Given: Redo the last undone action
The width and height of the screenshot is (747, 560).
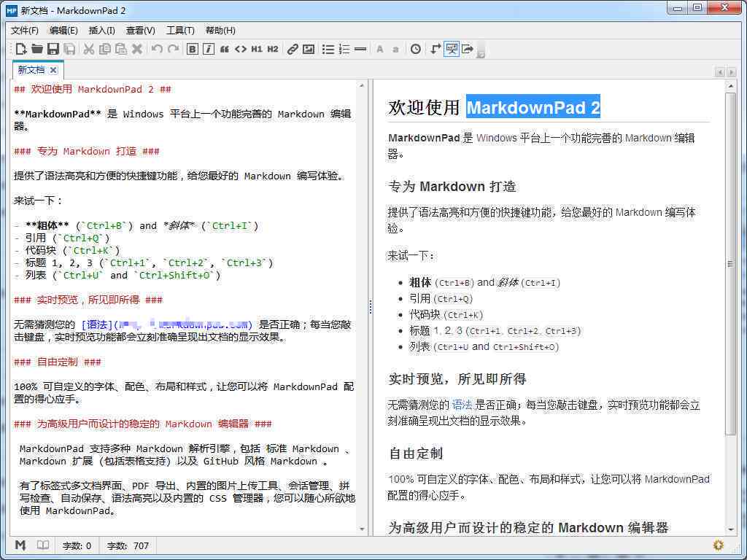Looking at the screenshot, I should 174,49.
